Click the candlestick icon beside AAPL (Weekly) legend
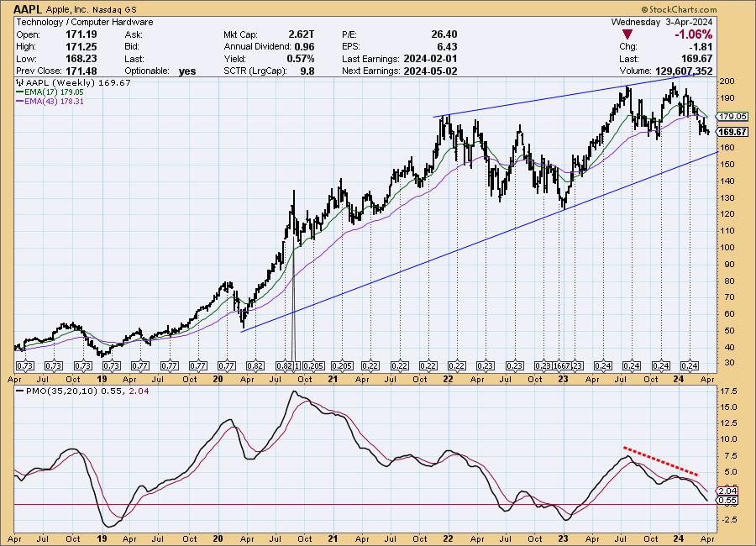 coord(20,82)
